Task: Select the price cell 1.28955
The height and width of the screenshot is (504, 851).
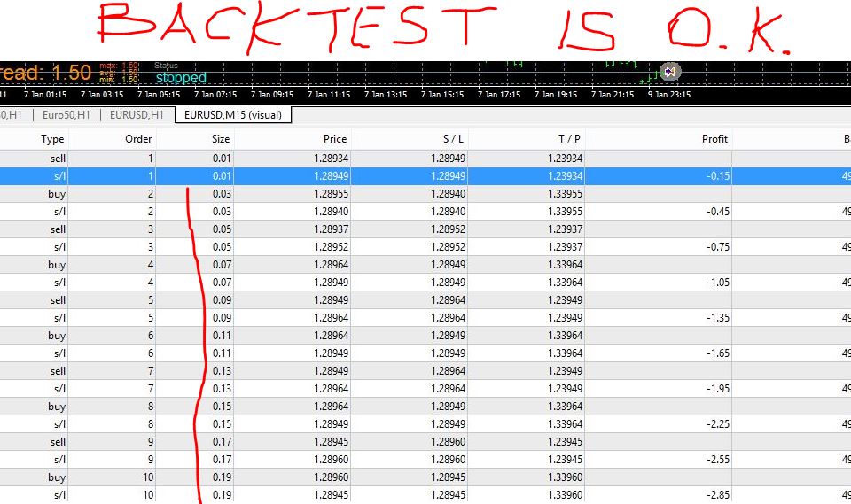Action: coord(331,194)
